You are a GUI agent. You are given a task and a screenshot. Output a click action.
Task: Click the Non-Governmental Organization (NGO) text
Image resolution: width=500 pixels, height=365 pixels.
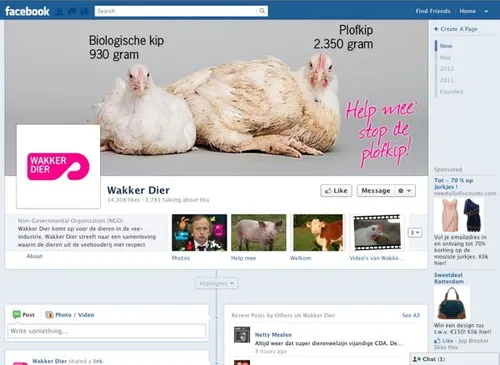(70, 221)
